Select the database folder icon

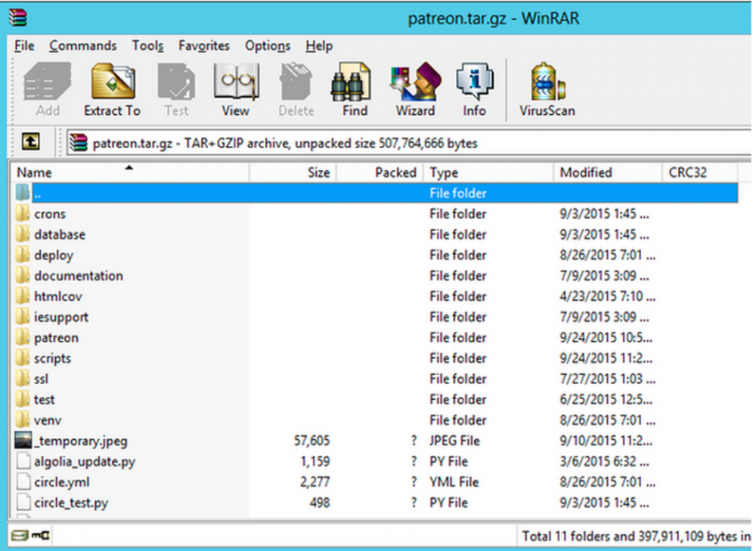pos(23,234)
